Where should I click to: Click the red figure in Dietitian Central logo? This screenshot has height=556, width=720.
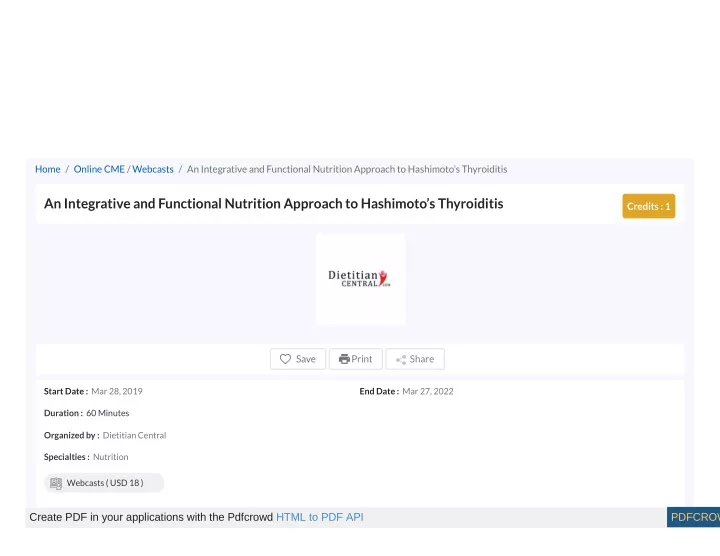coord(383,277)
